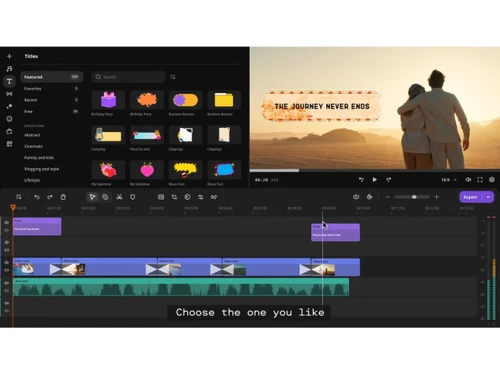The height and width of the screenshot is (375, 500).
Task: Click the timeline zoom slider handle
Action: tap(414, 197)
